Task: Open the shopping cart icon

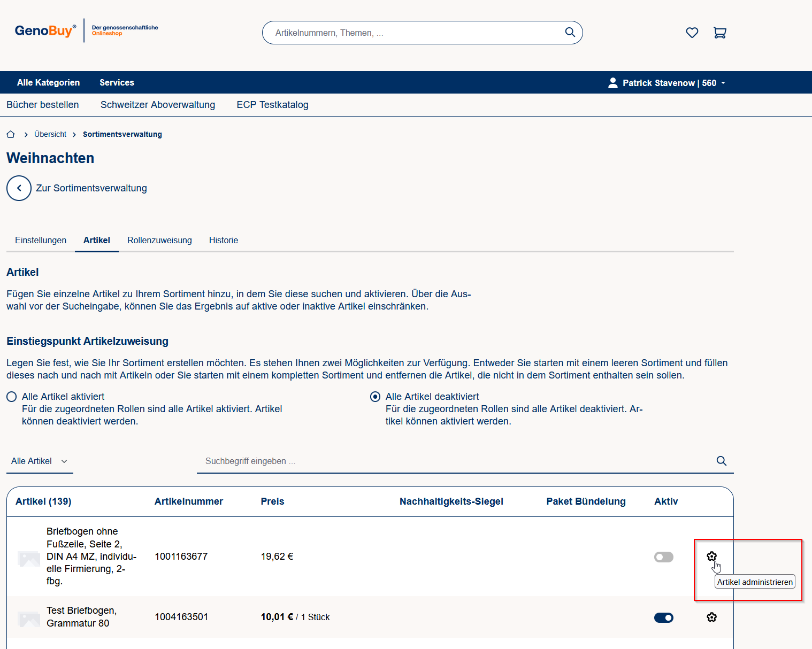Action: coord(719,33)
